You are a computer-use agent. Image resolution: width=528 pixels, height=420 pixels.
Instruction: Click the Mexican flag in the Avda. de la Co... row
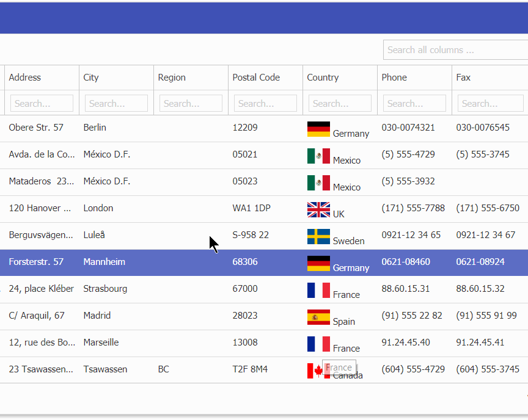[x=318, y=156]
